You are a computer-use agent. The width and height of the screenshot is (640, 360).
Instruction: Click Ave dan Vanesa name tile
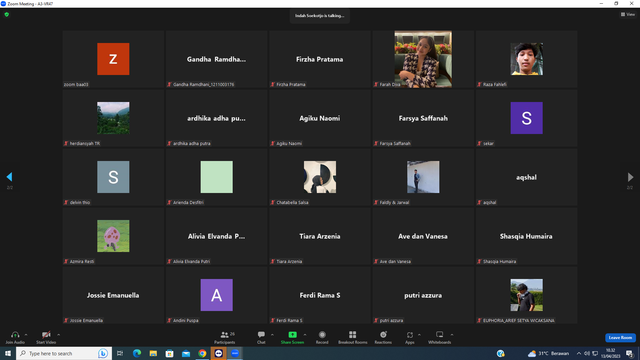click(423, 236)
